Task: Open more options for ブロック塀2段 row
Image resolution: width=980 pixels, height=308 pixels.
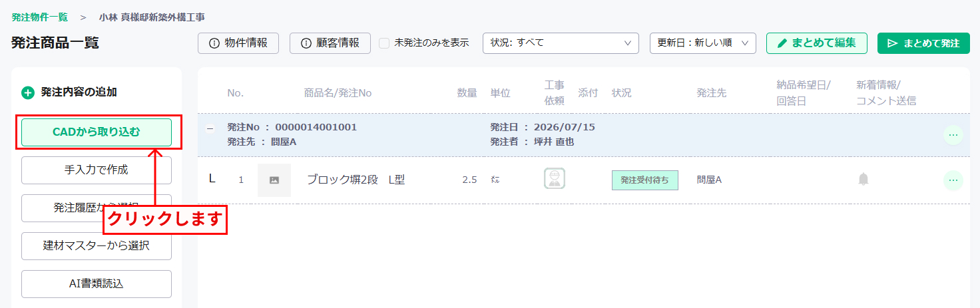Action: [953, 180]
